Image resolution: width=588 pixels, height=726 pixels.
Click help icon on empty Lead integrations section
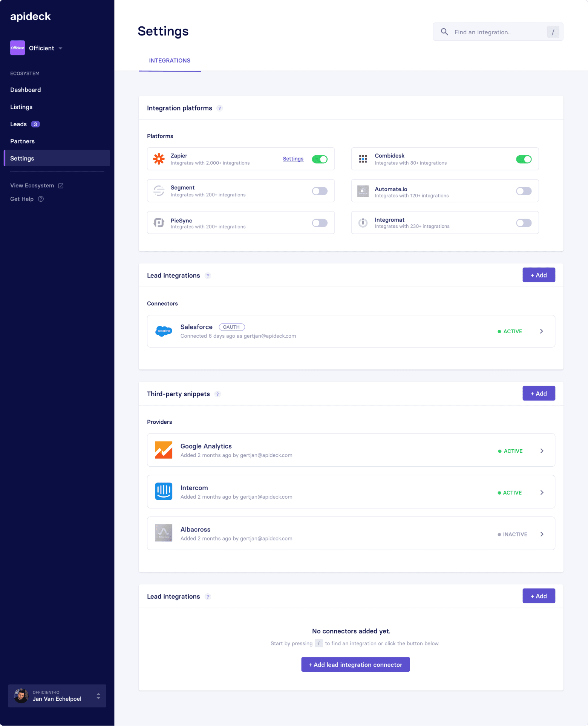[x=208, y=597]
